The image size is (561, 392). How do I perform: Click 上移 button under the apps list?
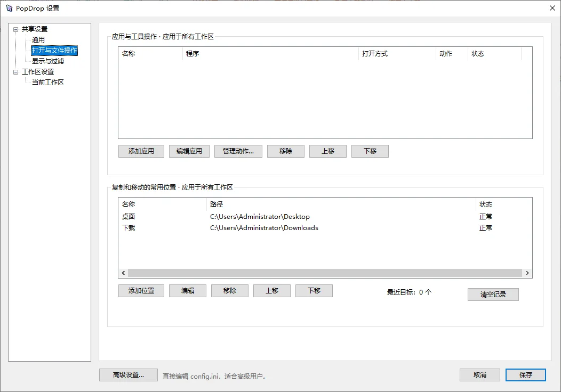coord(328,151)
